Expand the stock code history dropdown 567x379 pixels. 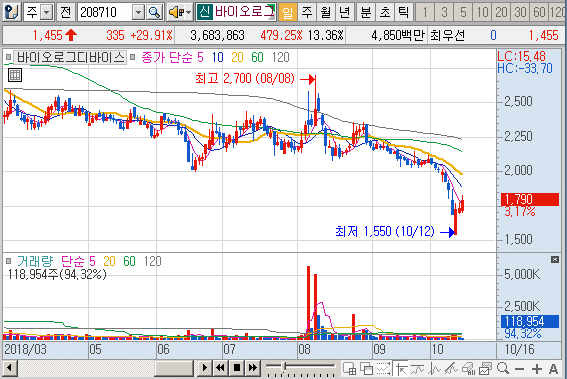[x=138, y=13]
